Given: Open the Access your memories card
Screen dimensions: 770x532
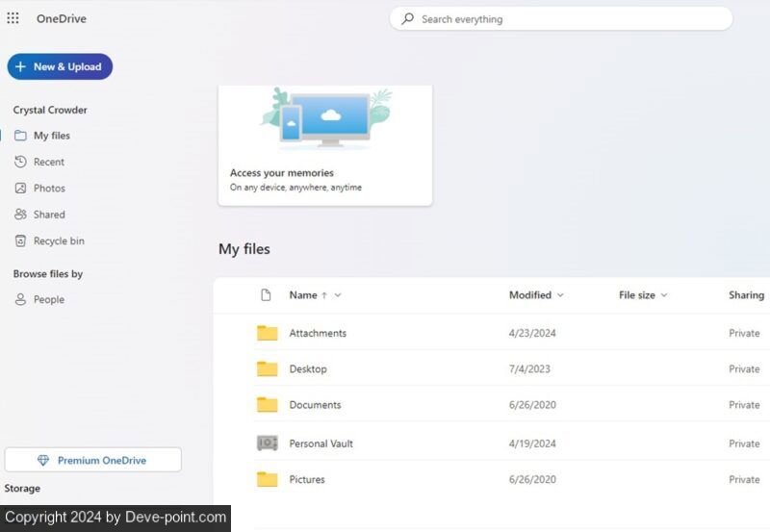Looking at the screenshot, I should click(324, 144).
